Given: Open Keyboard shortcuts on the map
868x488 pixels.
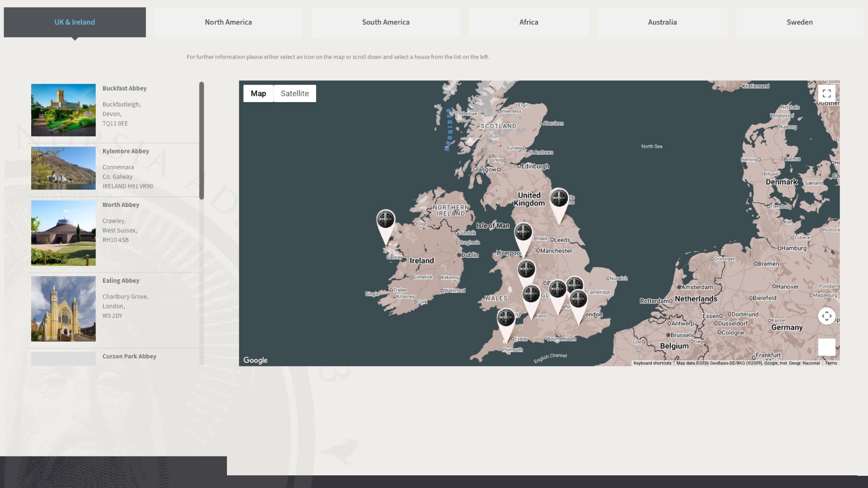Looking at the screenshot, I should 652,363.
